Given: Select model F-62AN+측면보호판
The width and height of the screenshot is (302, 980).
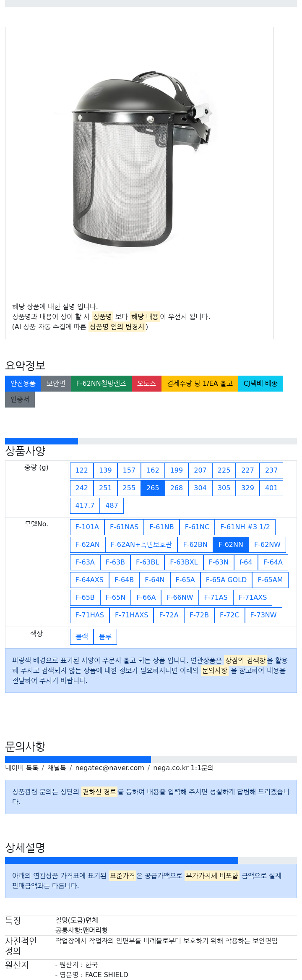Looking at the screenshot, I should [141, 545].
